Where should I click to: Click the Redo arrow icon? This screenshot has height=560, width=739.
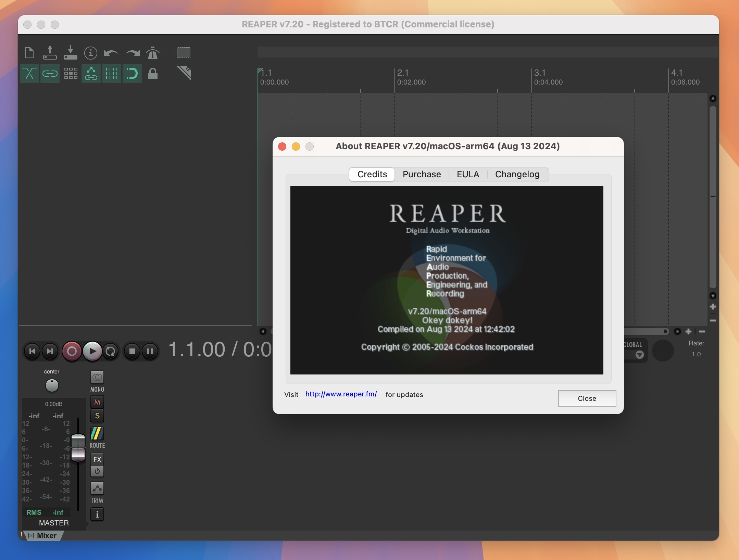click(x=132, y=53)
